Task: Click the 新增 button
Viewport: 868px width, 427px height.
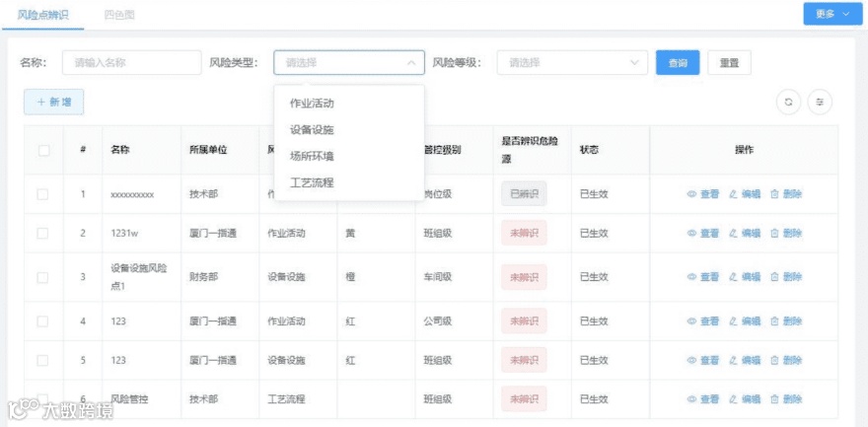Action: tap(53, 103)
